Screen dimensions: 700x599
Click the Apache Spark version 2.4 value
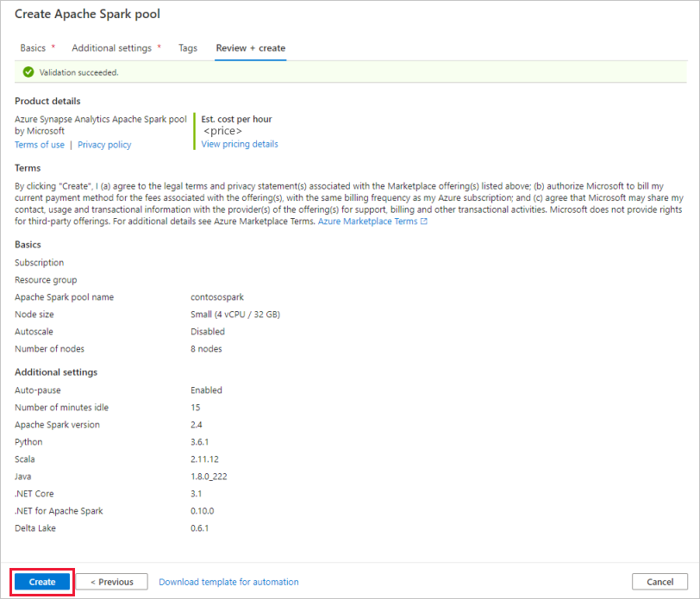[x=197, y=424]
